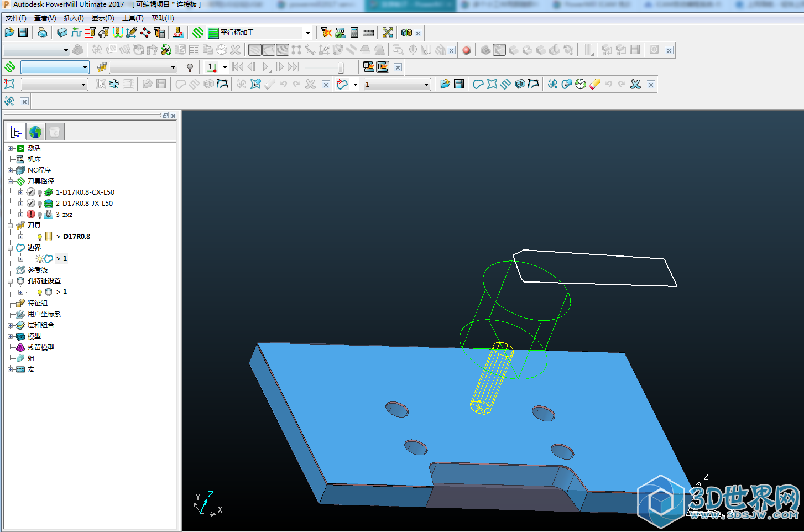Image resolution: width=804 pixels, height=532 pixels.
Task: Select the 残留模型 tree item
Action: [41, 347]
